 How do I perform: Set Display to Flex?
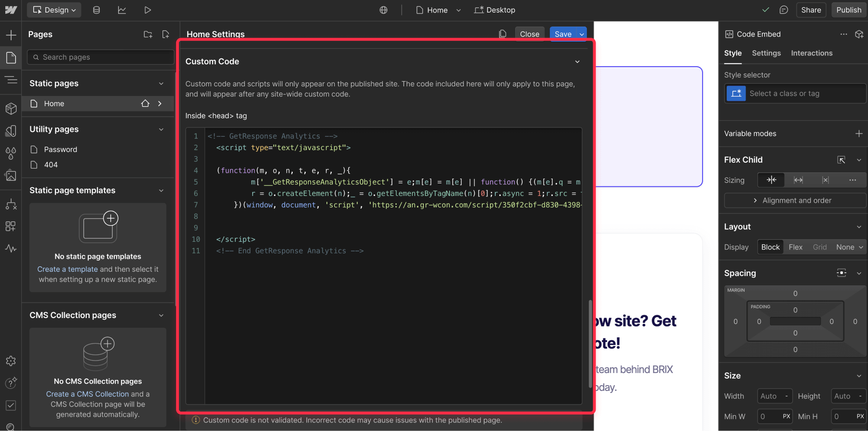click(x=796, y=247)
